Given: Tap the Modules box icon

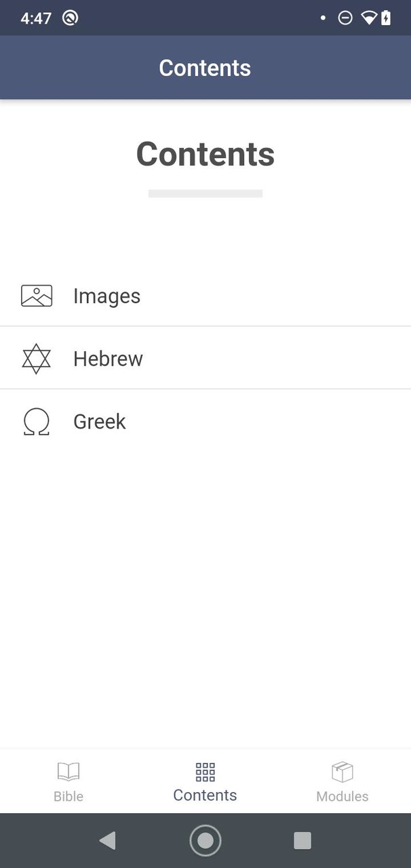Looking at the screenshot, I should pos(342,772).
